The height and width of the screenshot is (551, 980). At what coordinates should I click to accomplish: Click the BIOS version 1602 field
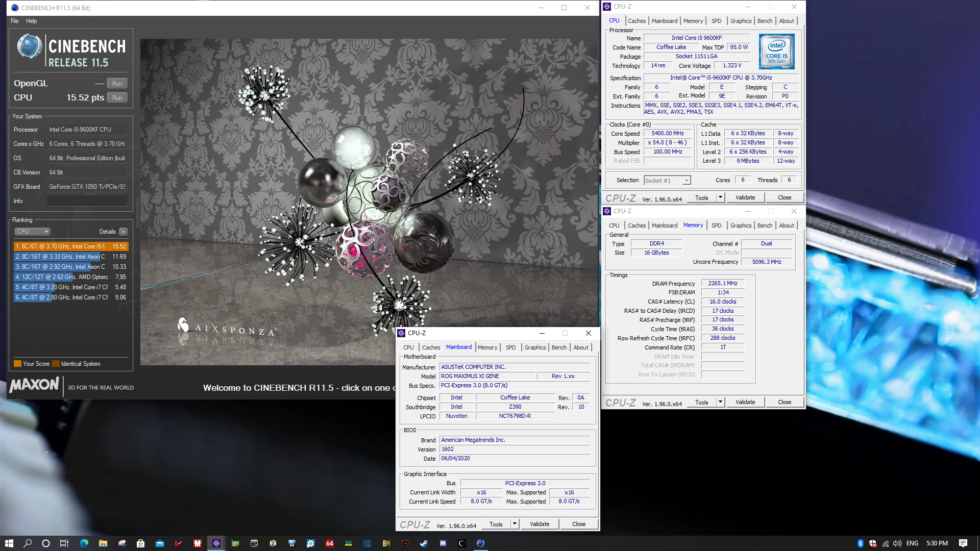(514, 449)
